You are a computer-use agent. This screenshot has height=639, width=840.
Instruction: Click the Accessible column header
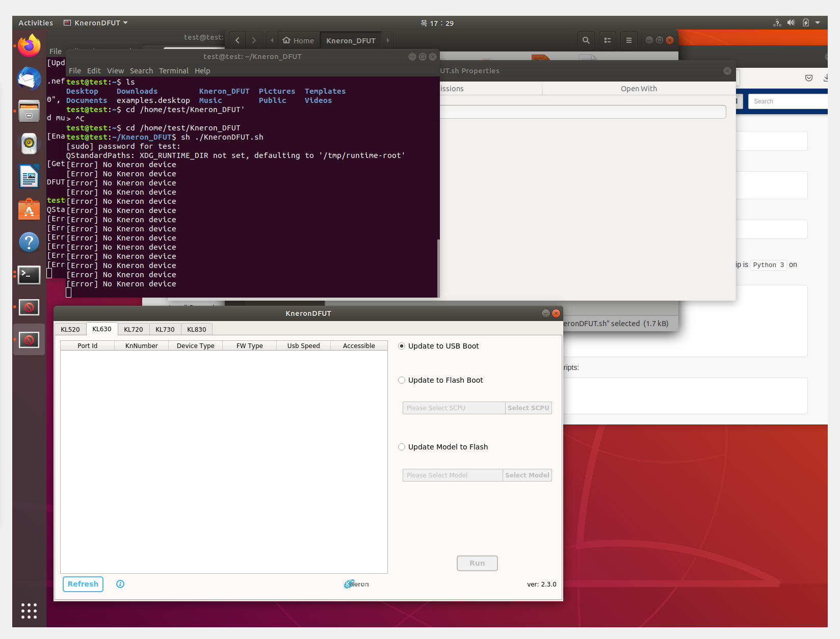pos(359,345)
